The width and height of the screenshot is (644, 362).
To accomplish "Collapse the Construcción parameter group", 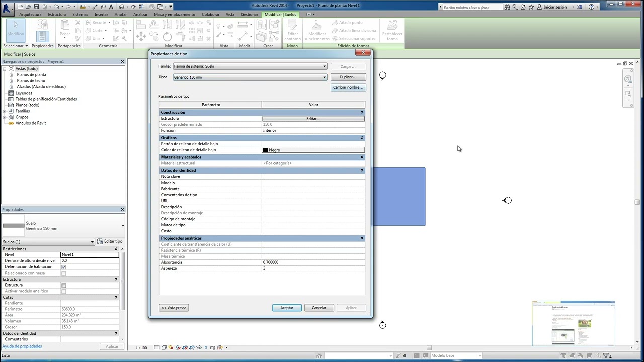I will [x=362, y=112].
